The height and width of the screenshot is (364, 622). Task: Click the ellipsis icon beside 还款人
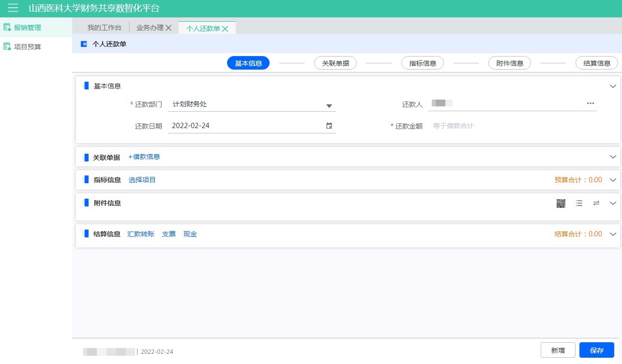[x=590, y=103]
